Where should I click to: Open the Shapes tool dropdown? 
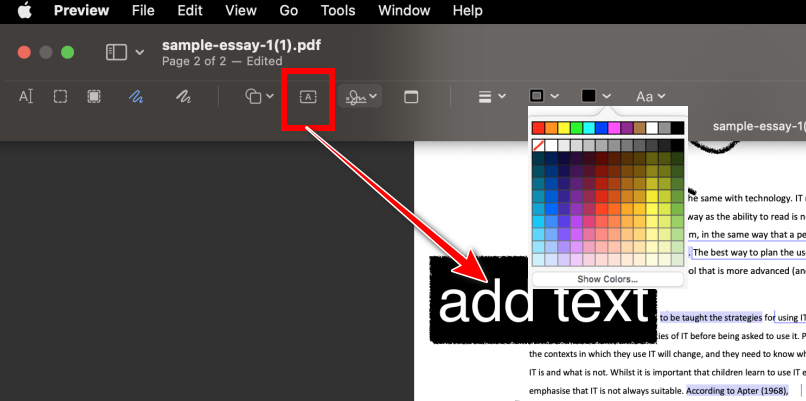pyautogui.click(x=259, y=96)
